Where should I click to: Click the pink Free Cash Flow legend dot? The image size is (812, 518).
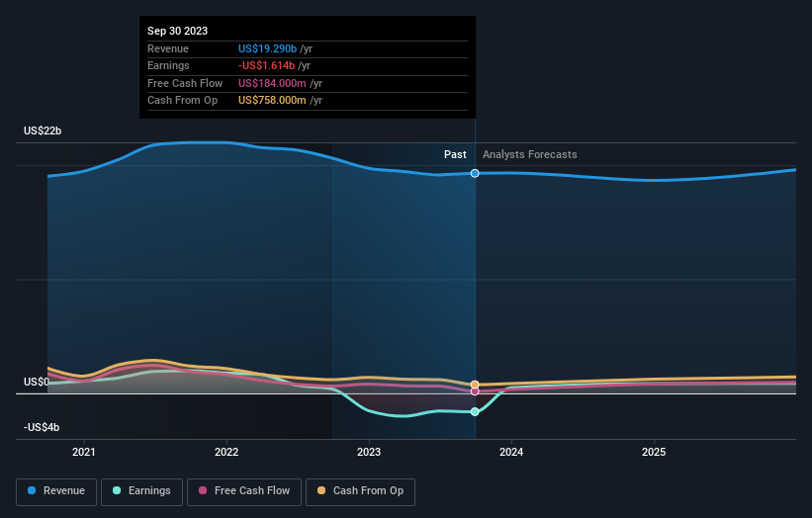[x=203, y=490]
